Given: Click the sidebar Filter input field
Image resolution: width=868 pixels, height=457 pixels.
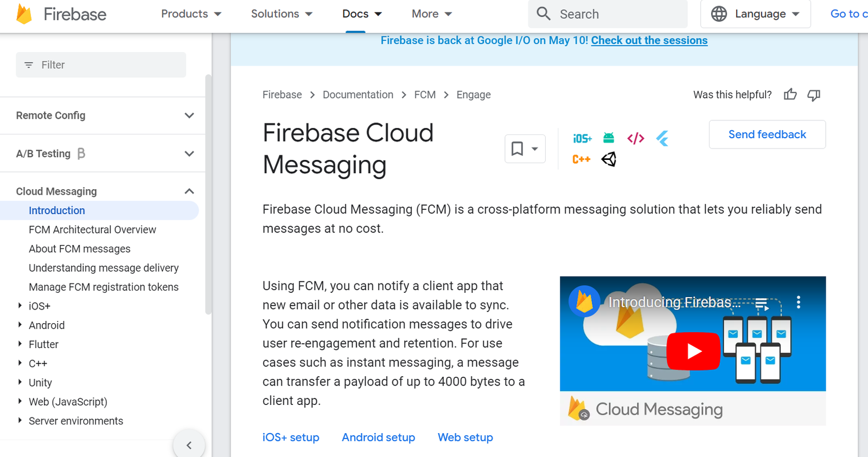Looking at the screenshot, I should 101,65.
